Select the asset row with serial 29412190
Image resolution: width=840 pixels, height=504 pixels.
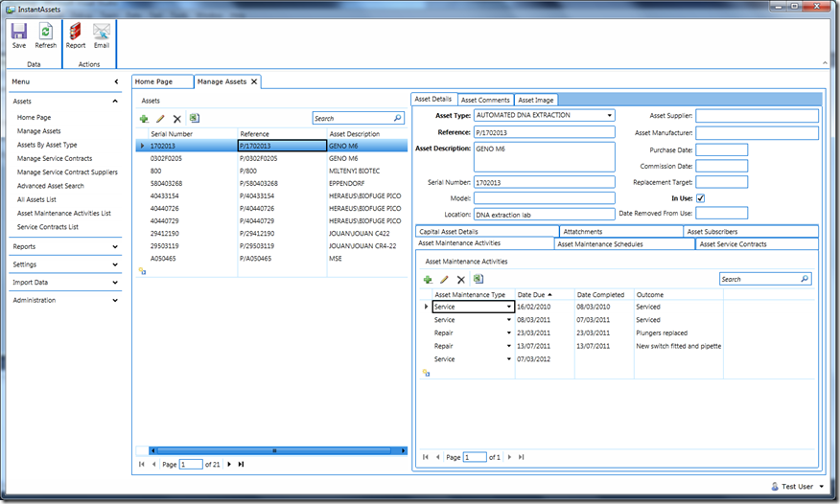pos(271,233)
